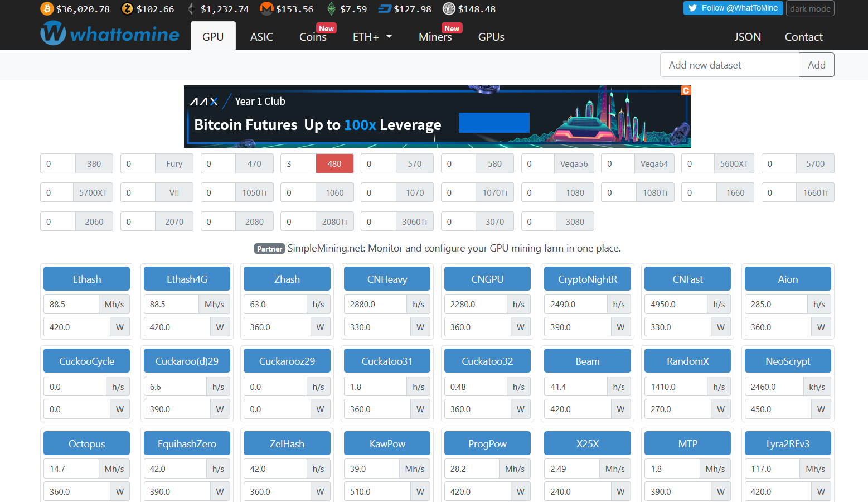The width and height of the screenshot is (868, 502).
Task: Expand the ETH+ dropdown menu
Action: pos(372,37)
